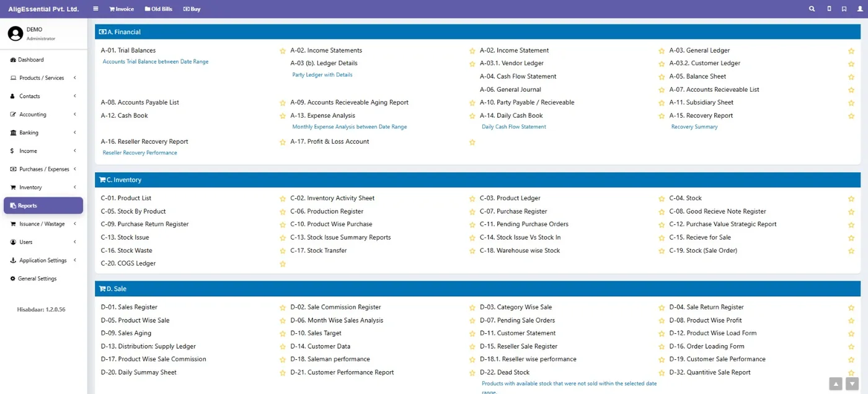Image resolution: width=868 pixels, height=394 pixels.
Task: Star the C-03. Product Ledger report
Action: click(662, 199)
